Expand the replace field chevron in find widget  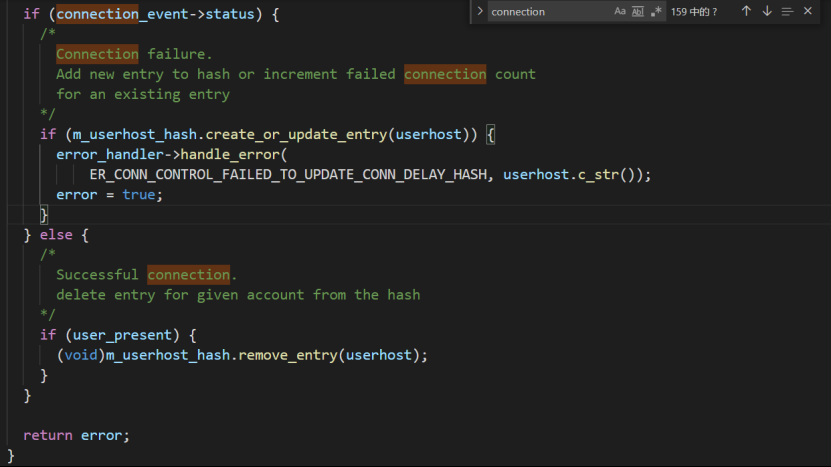tap(480, 11)
